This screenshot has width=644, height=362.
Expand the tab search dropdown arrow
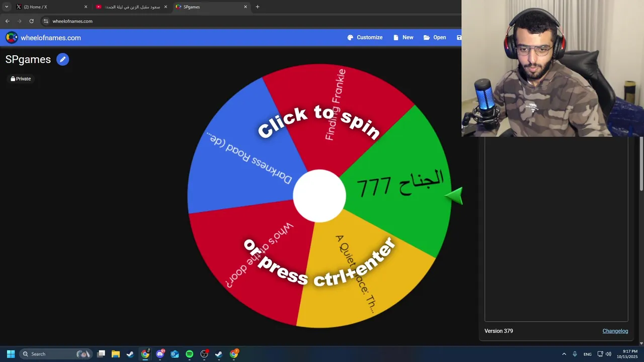click(7, 7)
